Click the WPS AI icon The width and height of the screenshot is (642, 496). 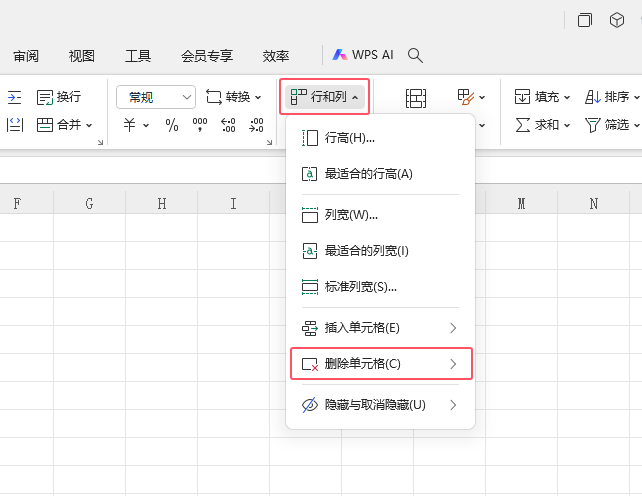341,56
